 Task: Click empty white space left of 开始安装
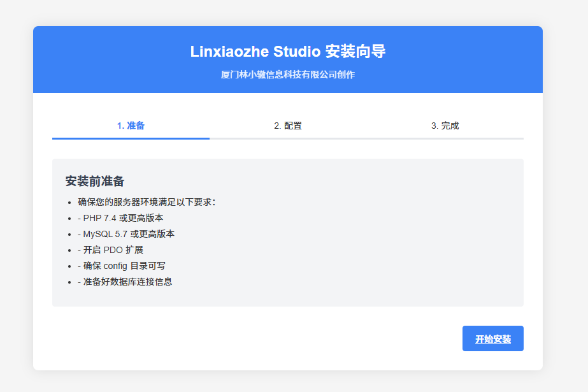click(255, 339)
